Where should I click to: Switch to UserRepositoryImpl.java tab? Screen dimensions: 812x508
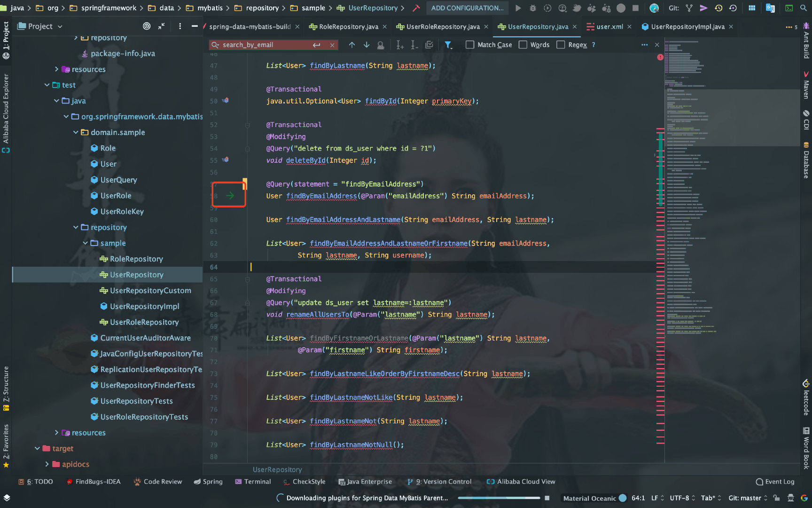687,27
